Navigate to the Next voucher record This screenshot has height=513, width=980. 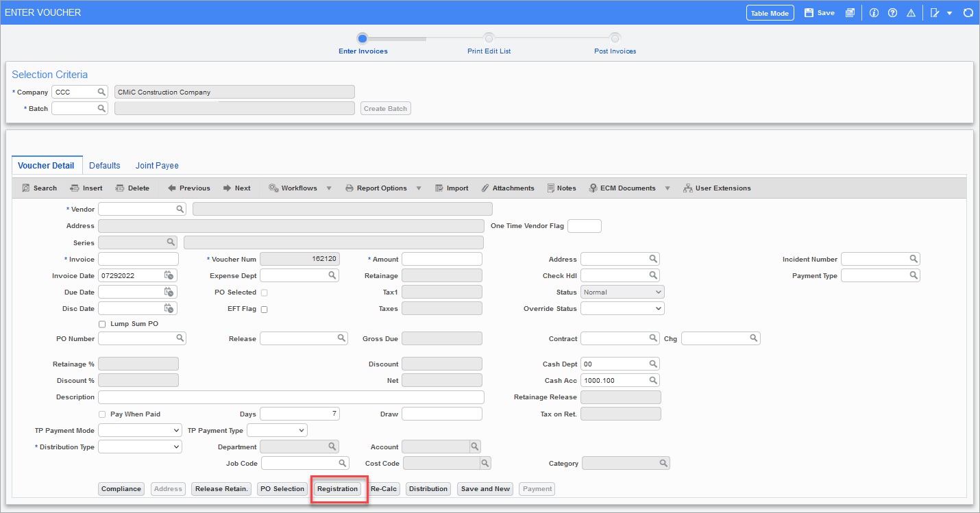(x=236, y=188)
